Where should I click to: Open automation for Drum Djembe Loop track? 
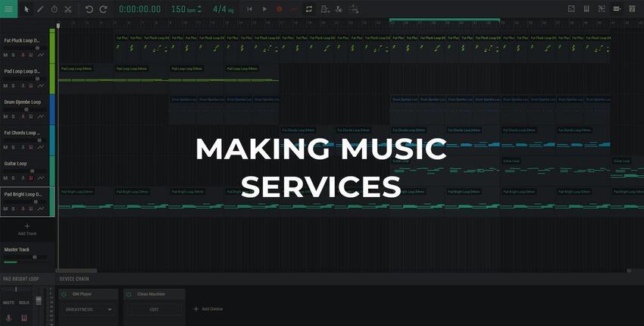(x=41, y=116)
